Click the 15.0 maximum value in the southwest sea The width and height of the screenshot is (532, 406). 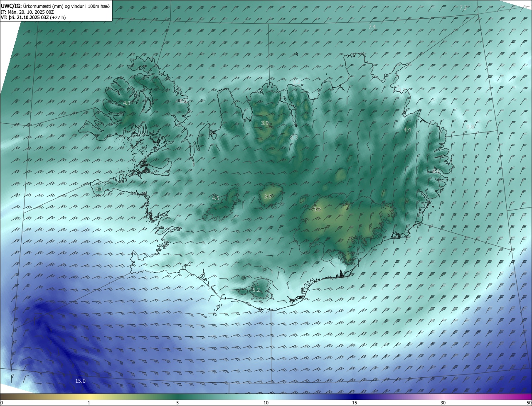click(x=80, y=381)
